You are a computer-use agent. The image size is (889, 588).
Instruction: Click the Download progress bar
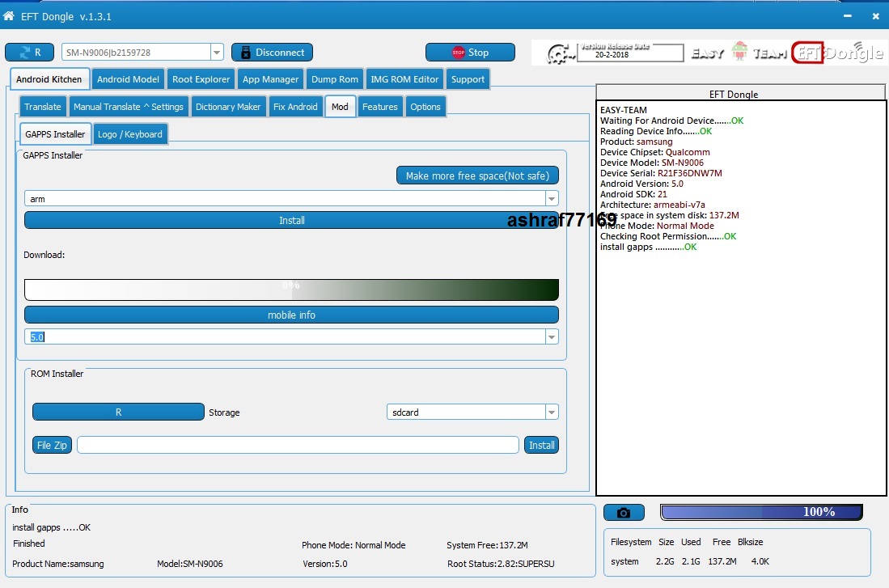pos(291,290)
